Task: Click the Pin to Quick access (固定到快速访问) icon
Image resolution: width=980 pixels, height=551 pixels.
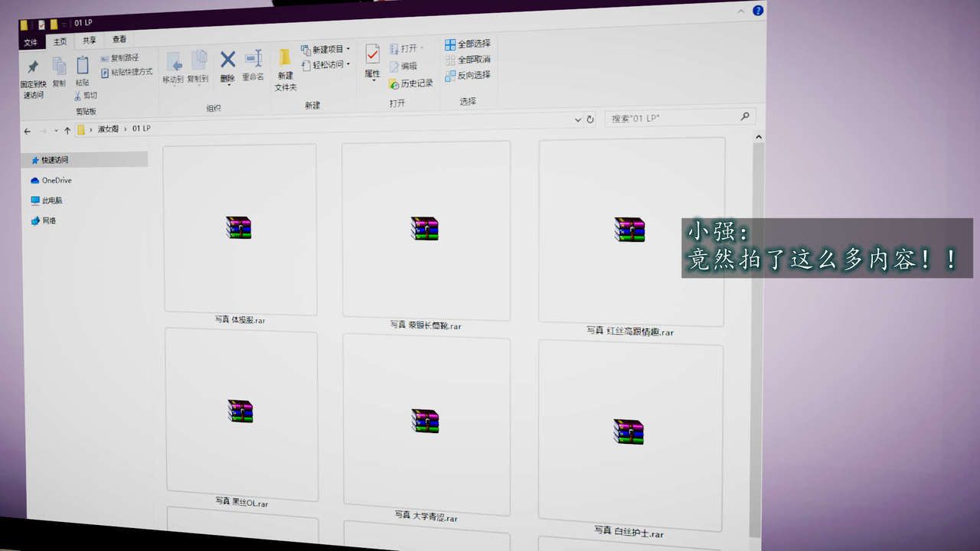Action: pyautogui.click(x=33, y=67)
